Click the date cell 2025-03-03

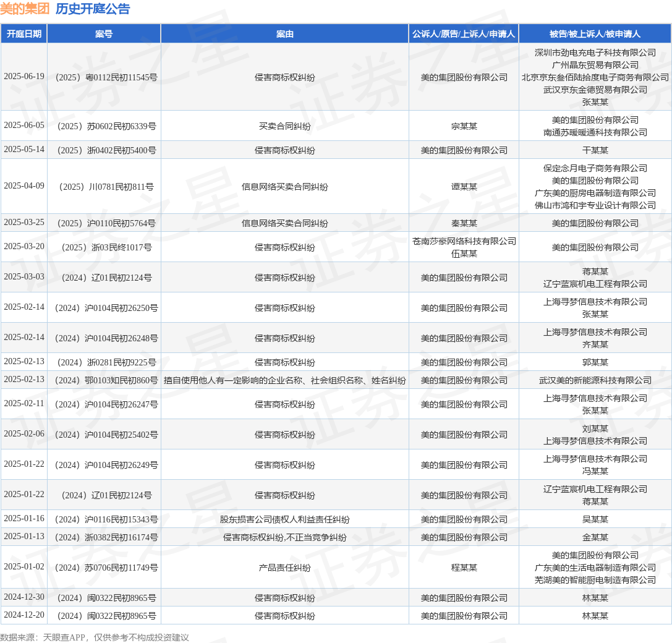[24, 276]
